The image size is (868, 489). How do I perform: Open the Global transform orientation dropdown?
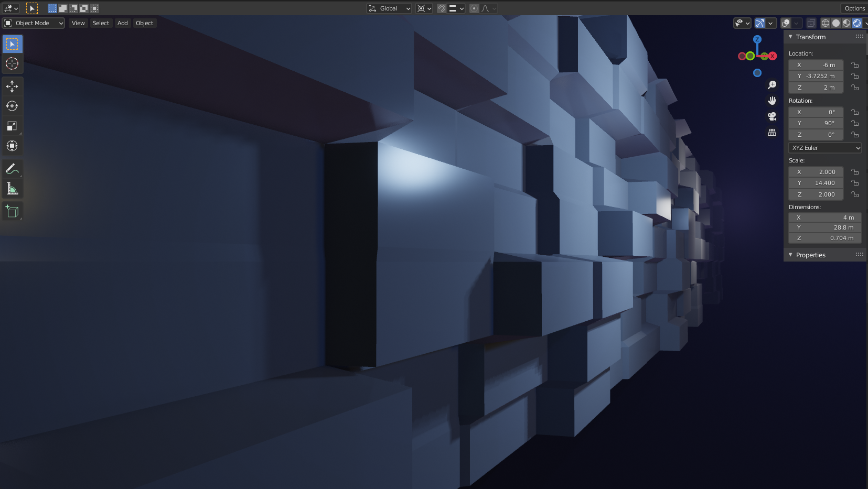click(389, 8)
